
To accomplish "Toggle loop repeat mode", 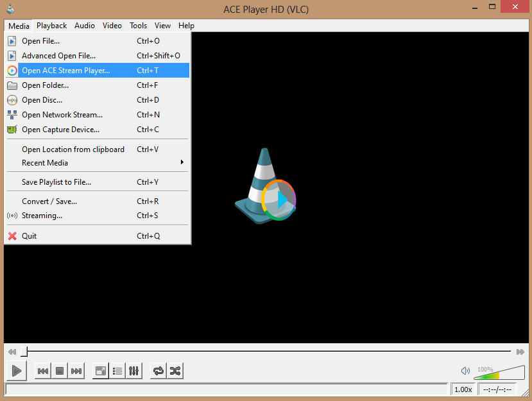I will [159, 371].
